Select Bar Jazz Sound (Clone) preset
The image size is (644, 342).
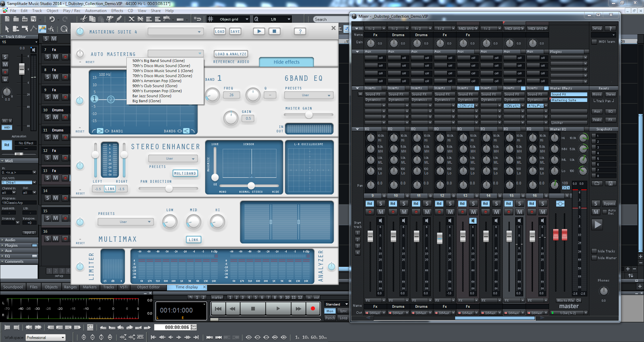coord(152,96)
